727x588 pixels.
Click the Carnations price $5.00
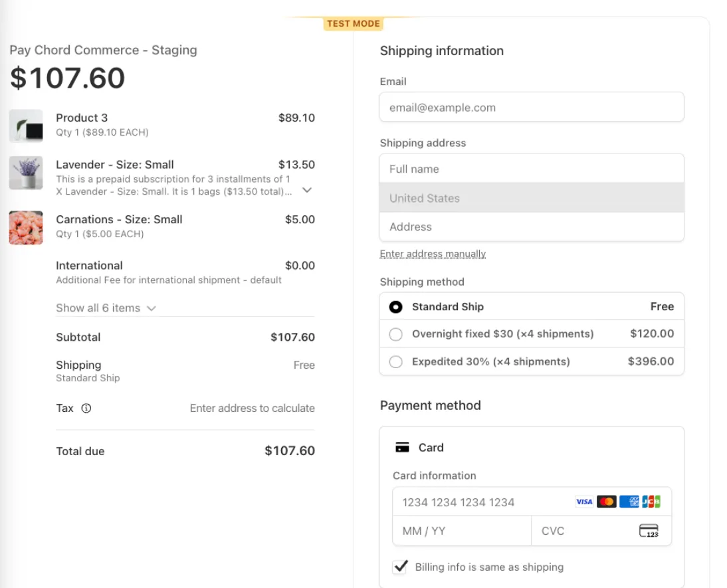point(300,219)
